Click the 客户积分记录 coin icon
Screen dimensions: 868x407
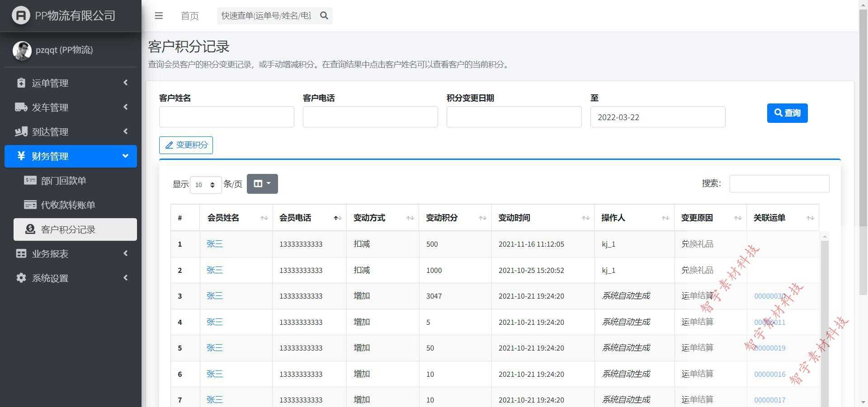pyautogui.click(x=30, y=229)
